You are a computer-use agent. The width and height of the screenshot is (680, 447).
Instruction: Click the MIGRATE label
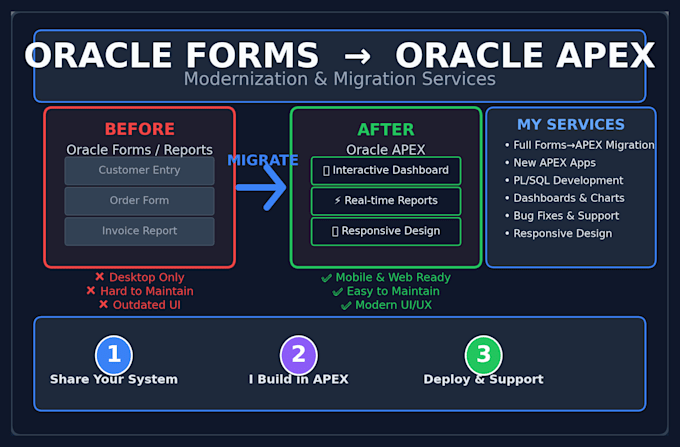(x=263, y=160)
